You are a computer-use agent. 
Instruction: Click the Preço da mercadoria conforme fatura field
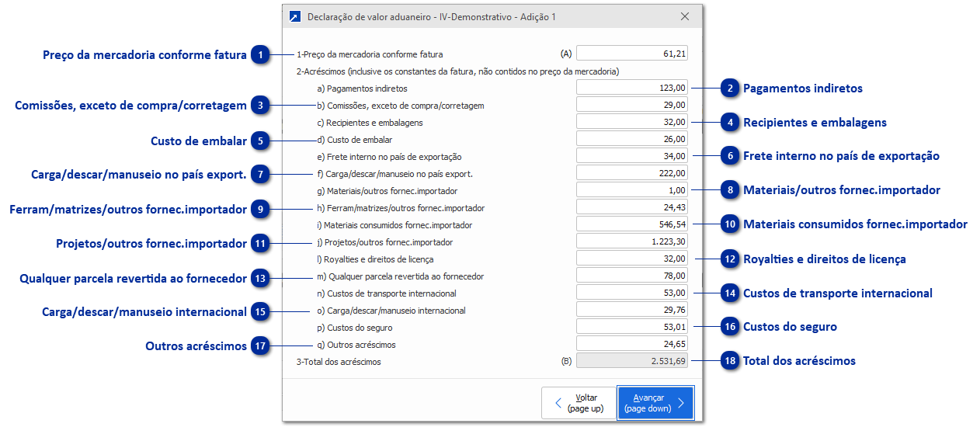coord(631,54)
